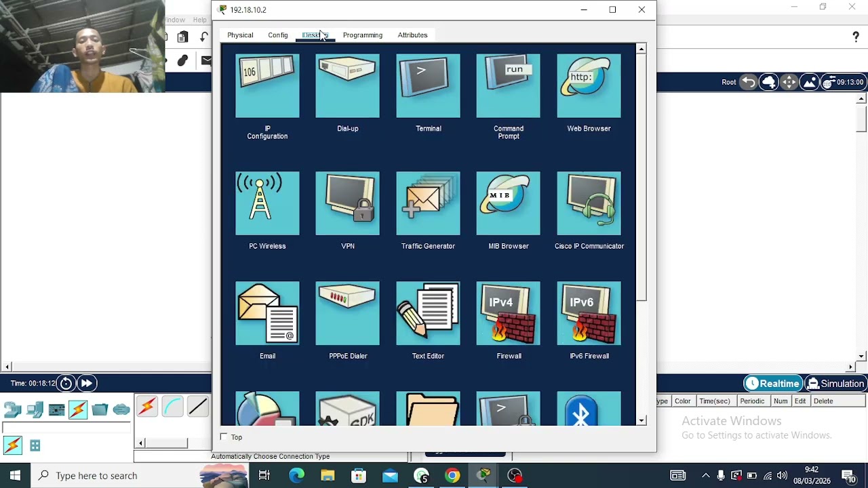This screenshot has height=488, width=868.
Task: Open the Bluetooth app icon
Action: pyautogui.click(x=589, y=409)
